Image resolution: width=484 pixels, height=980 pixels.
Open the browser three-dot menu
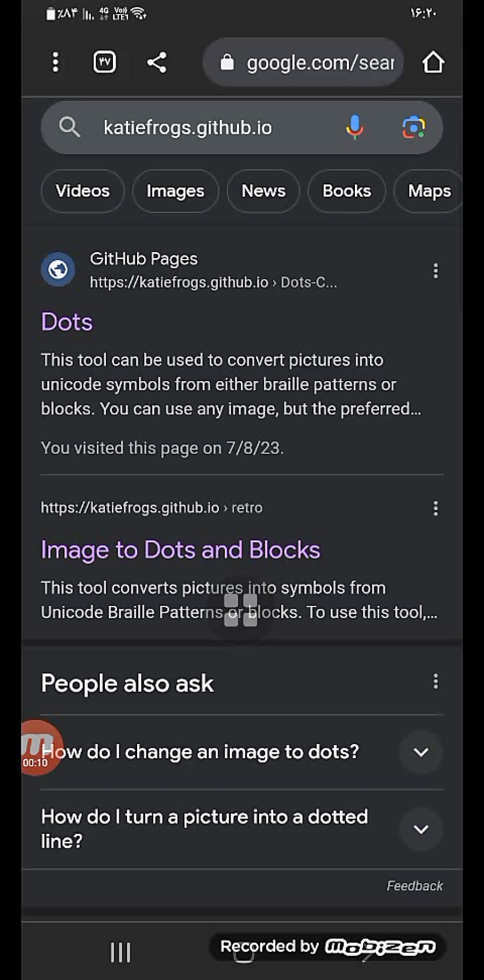pyautogui.click(x=55, y=62)
